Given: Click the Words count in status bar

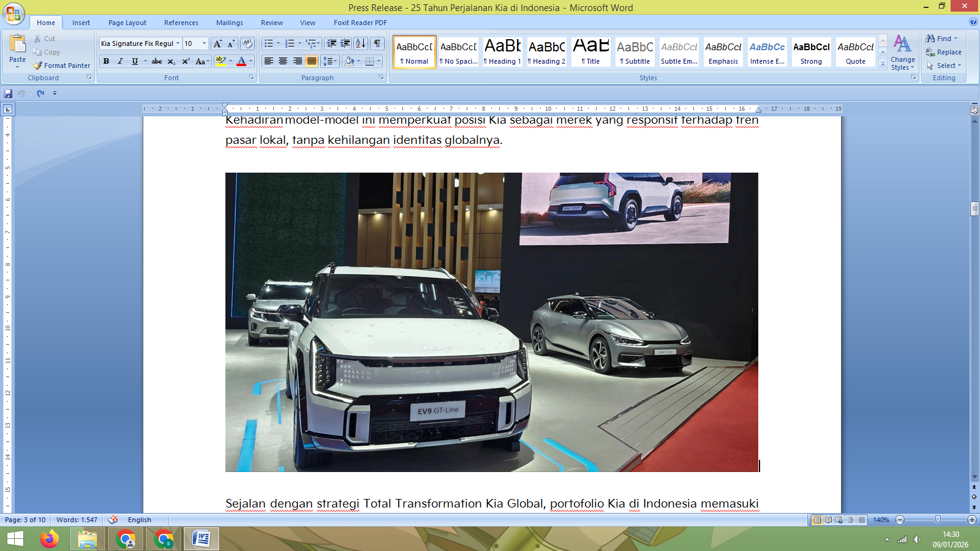Looking at the screenshot, I should pyautogui.click(x=77, y=520).
